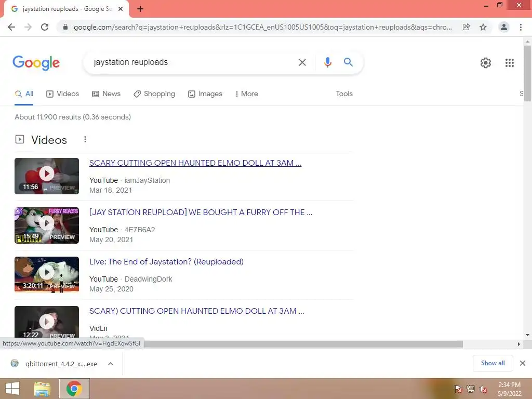Image resolution: width=532 pixels, height=399 pixels.
Task: Open network status tray icon
Action: [x=470, y=389]
